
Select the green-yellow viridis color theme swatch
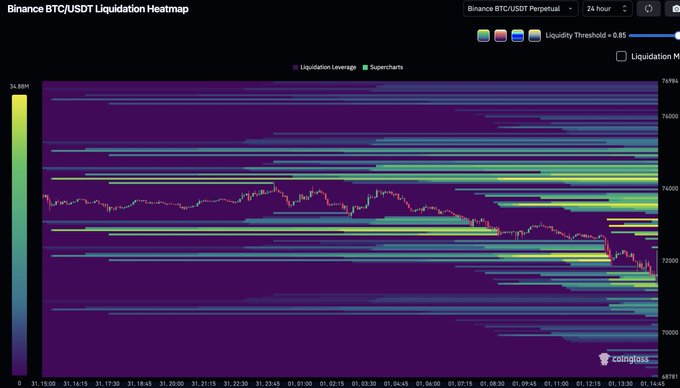(484, 36)
